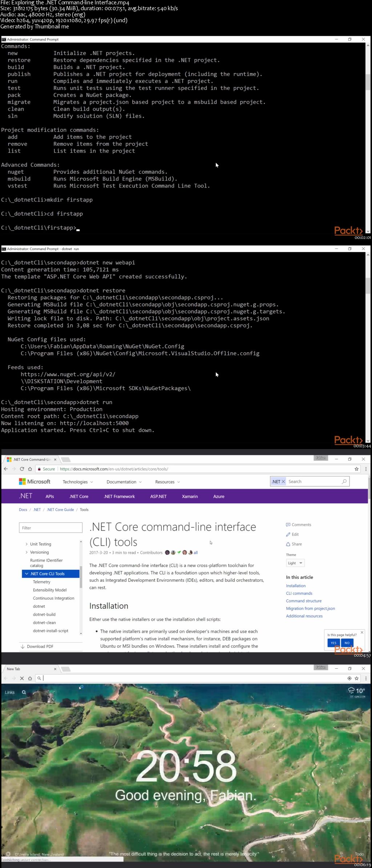The height and width of the screenshot is (868, 372).
Task: Open the .NET Core Guide breadcrumb
Action: click(x=60, y=510)
